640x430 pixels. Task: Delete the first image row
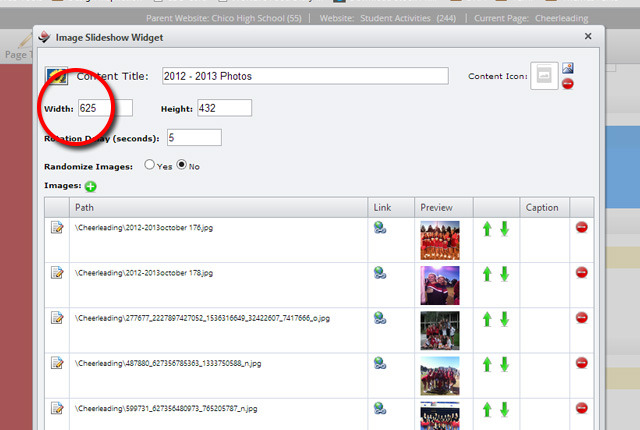[x=582, y=228]
